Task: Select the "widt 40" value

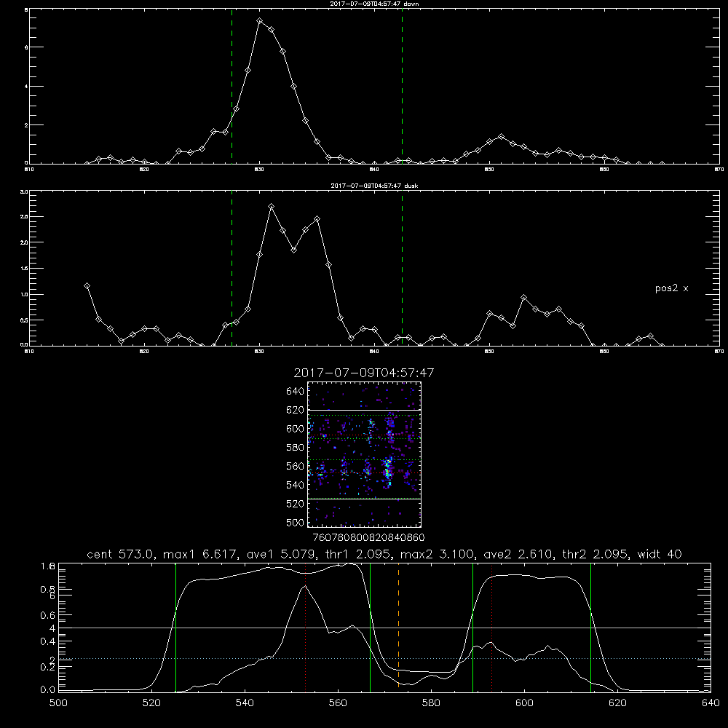Action: pyautogui.click(x=660, y=554)
